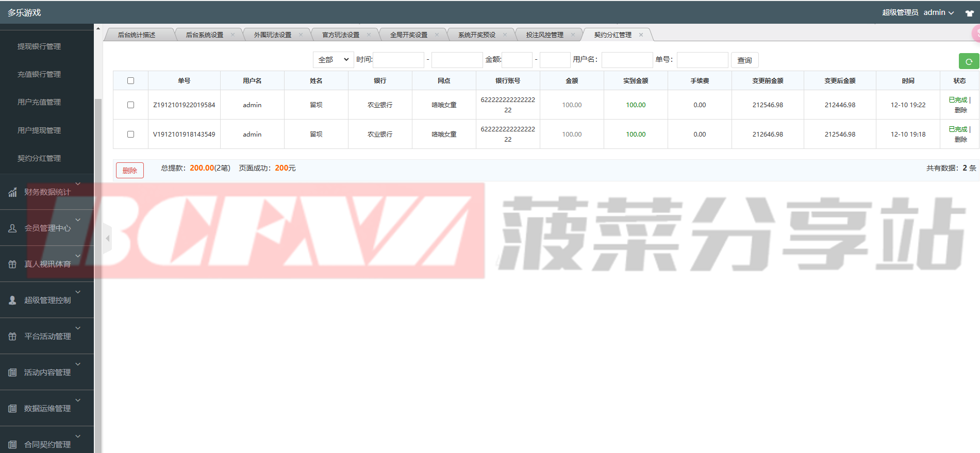980x453 pixels.
Task: Click the 真人视讯体育 gift icon
Action: point(12,264)
